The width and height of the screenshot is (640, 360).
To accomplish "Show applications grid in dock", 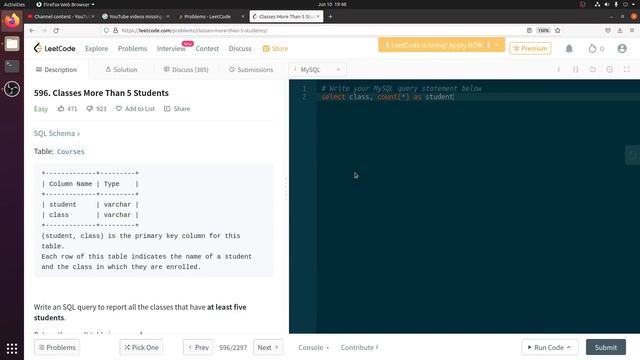I will tap(12, 348).
